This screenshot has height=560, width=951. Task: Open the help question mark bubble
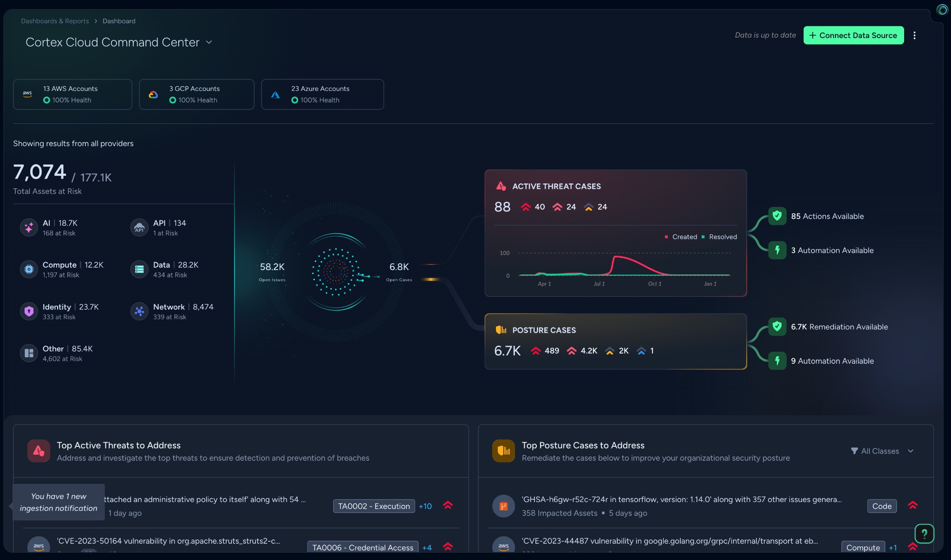pos(924,534)
